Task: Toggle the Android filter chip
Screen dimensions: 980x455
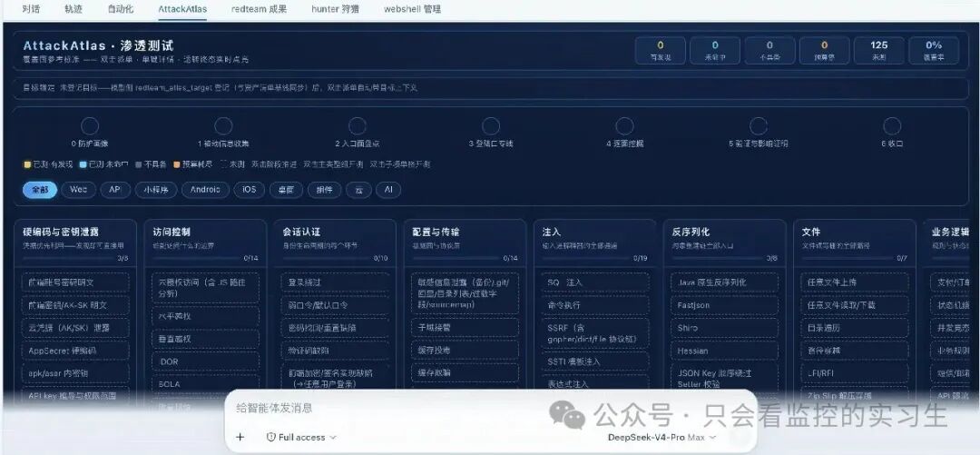Action: click(x=206, y=190)
